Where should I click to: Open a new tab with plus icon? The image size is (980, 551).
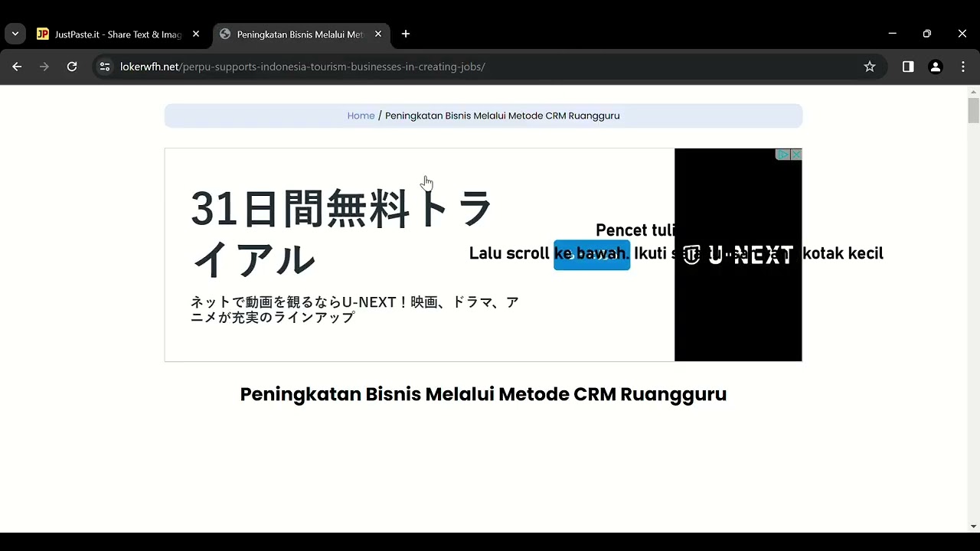pos(406,34)
